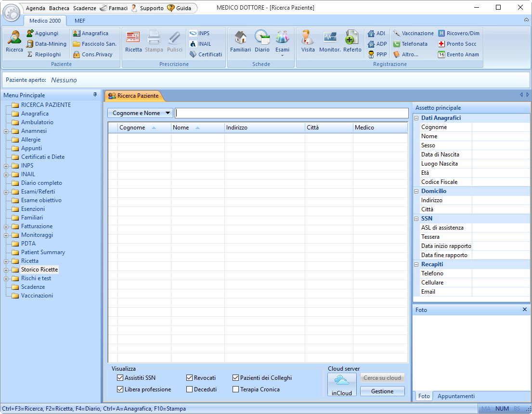The width and height of the screenshot is (532, 414).
Task: Expand the Anamnesi tree node
Action: click(x=6, y=131)
